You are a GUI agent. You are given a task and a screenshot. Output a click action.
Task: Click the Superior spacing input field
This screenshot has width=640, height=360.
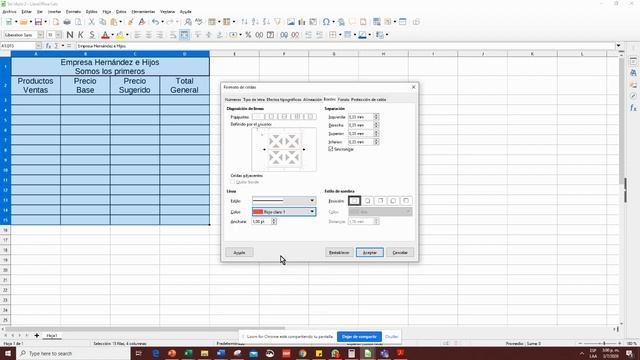(x=361, y=133)
